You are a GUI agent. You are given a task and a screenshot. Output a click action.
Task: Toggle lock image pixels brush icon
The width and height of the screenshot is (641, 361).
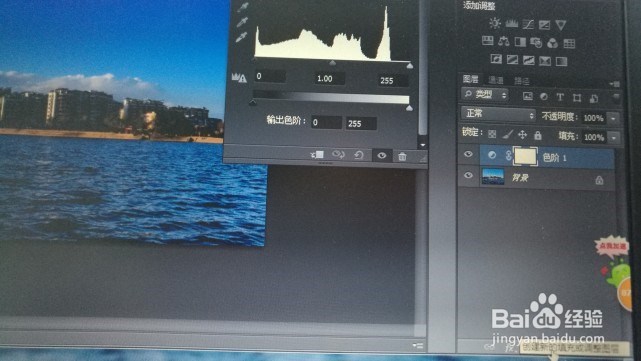coord(507,134)
